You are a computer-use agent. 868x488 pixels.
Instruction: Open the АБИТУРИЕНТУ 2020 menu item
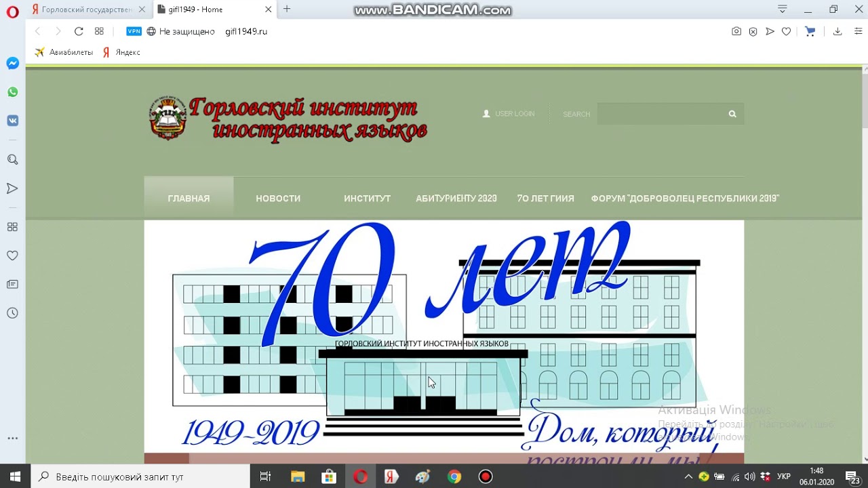click(456, 199)
